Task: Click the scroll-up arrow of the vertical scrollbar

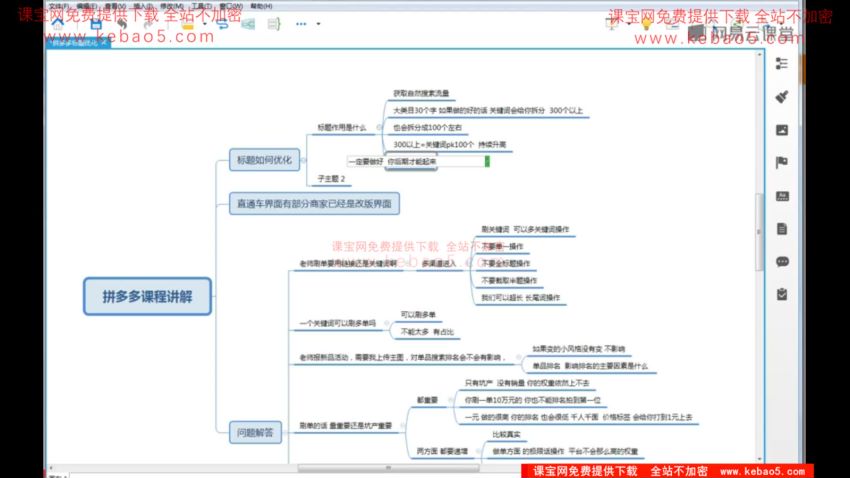Action: click(759, 55)
